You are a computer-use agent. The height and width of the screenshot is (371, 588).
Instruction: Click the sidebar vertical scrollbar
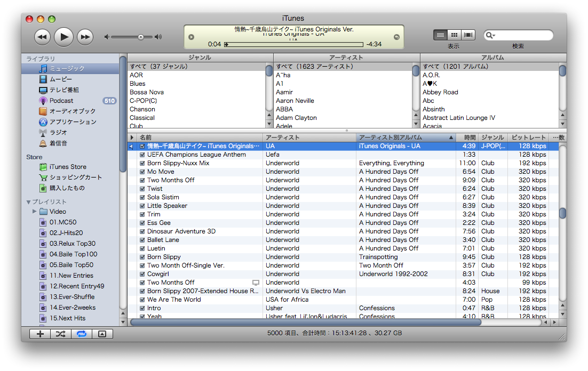[x=123, y=114]
